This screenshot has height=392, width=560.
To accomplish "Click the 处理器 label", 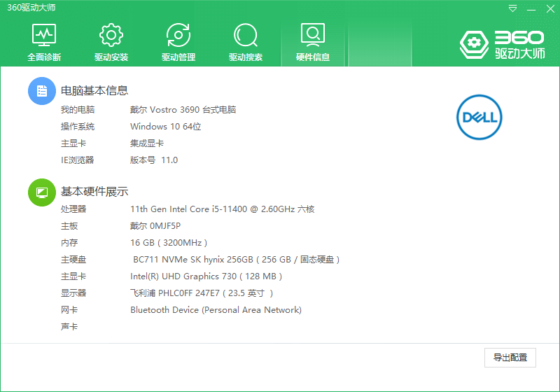I will pos(73,209).
